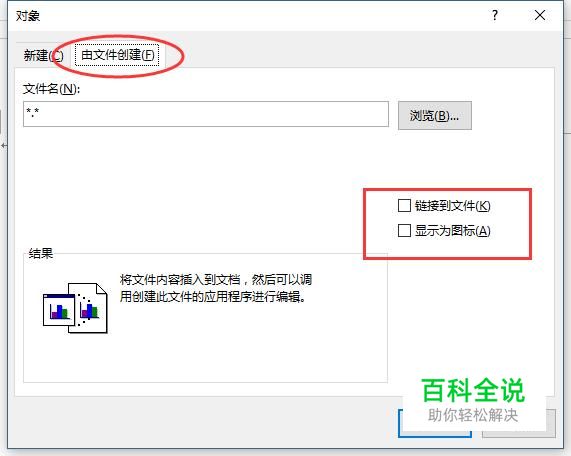
Task: Click the chart document result icon
Action: (75, 308)
